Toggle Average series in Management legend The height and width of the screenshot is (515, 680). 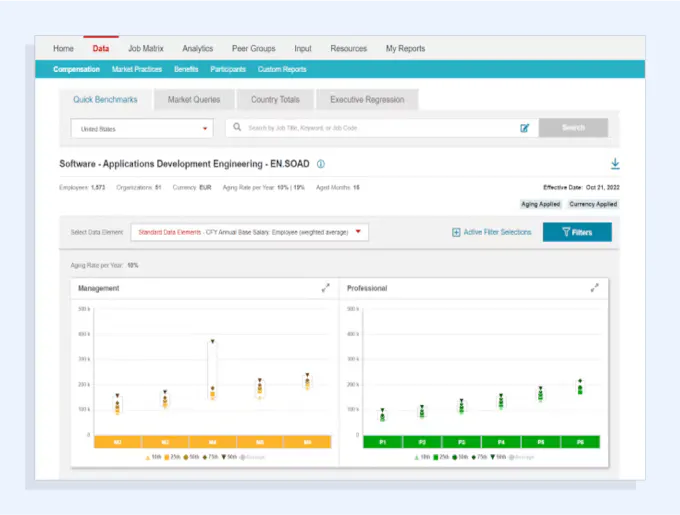[252, 457]
